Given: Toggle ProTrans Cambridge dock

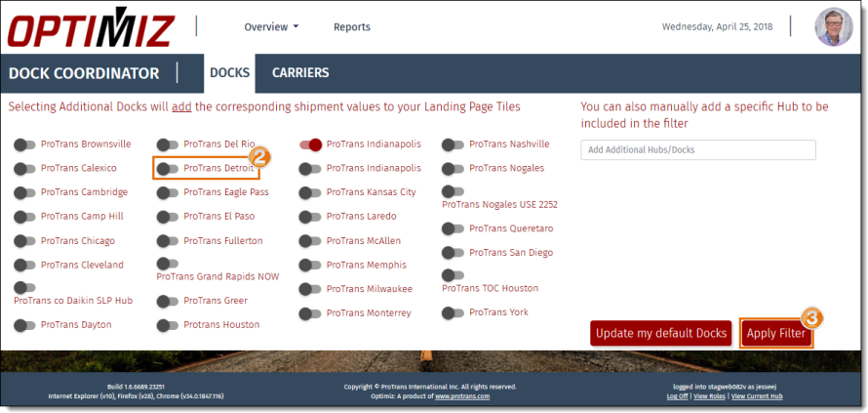Looking at the screenshot, I should click(x=24, y=193).
